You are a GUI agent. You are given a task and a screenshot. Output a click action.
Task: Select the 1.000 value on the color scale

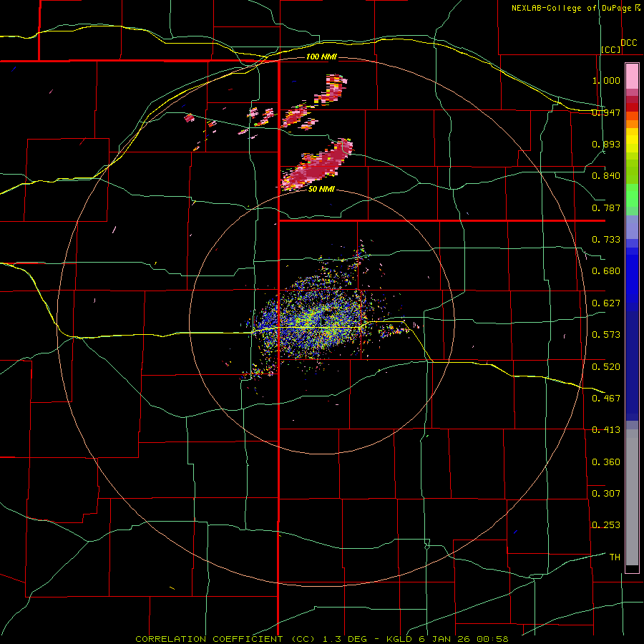606,80
